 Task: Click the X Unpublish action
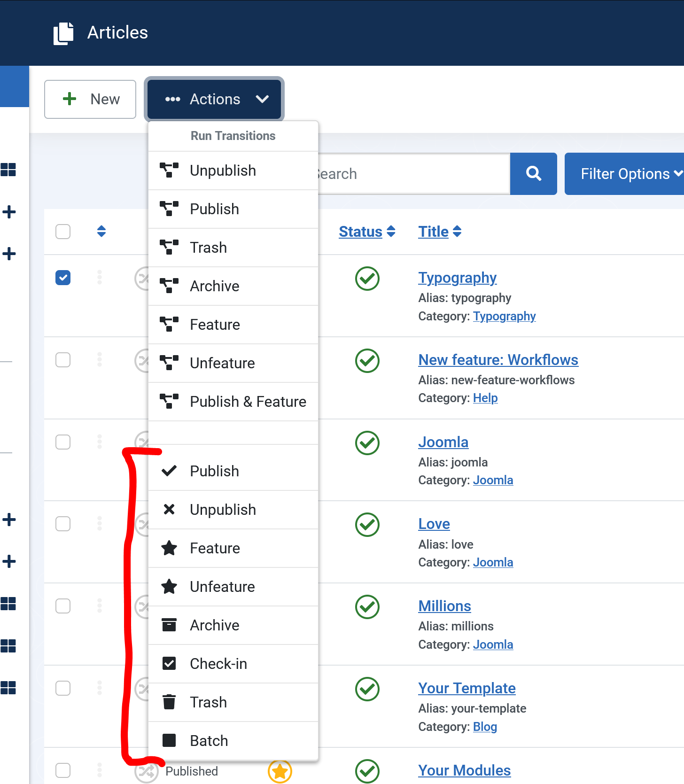pyautogui.click(x=233, y=510)
